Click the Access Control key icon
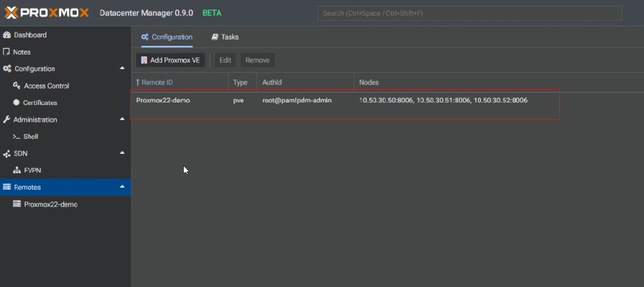Image resolution: width=644 pixels, height=287 pixels. 17,86
